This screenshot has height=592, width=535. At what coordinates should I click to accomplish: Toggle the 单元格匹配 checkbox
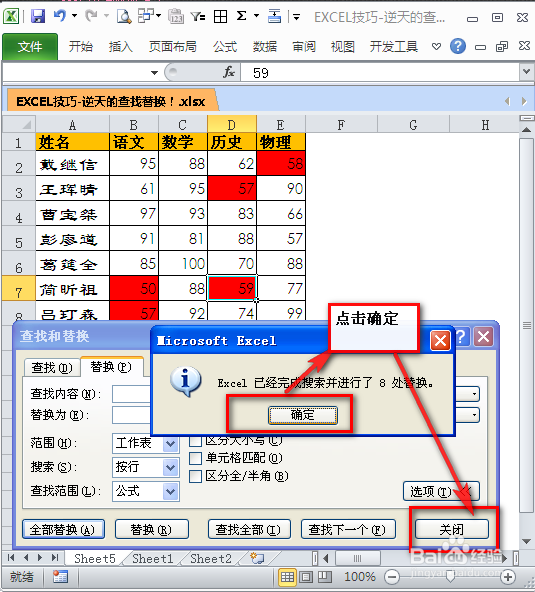coord(195,458)
